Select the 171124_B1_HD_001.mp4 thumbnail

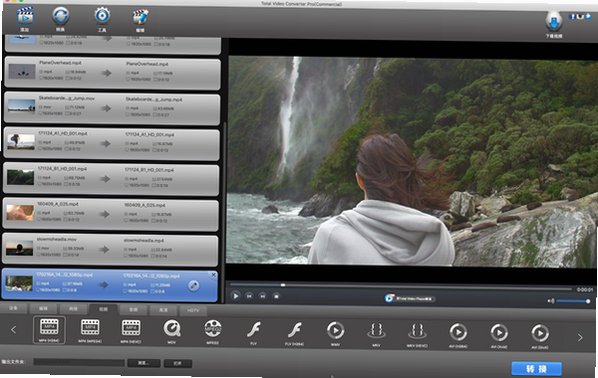coord(21,177)
